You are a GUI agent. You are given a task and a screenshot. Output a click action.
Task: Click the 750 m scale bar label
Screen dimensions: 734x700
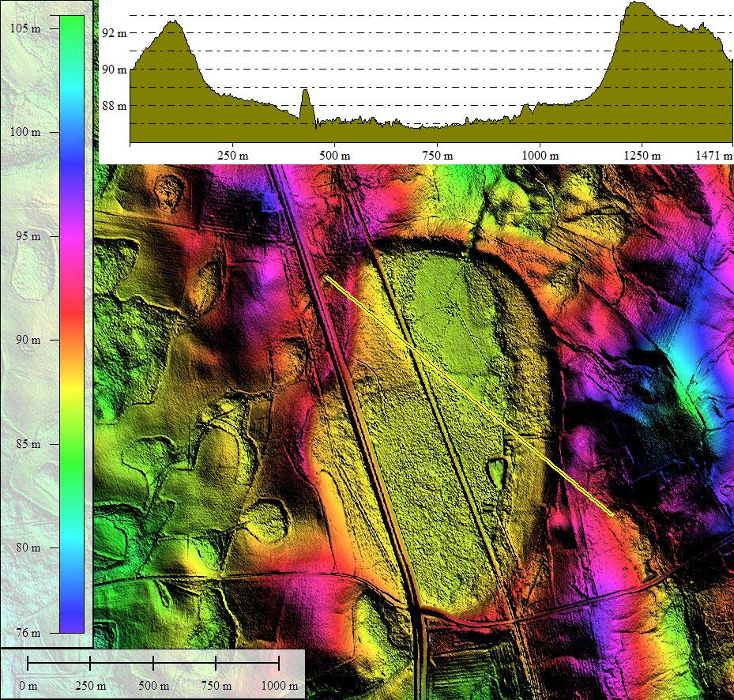(216, 686)
